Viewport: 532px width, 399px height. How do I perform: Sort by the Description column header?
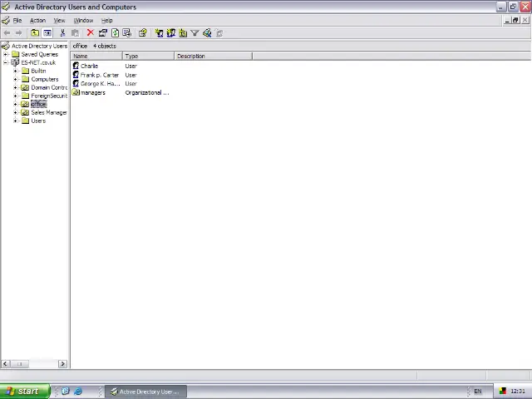[x=214, y=56]
